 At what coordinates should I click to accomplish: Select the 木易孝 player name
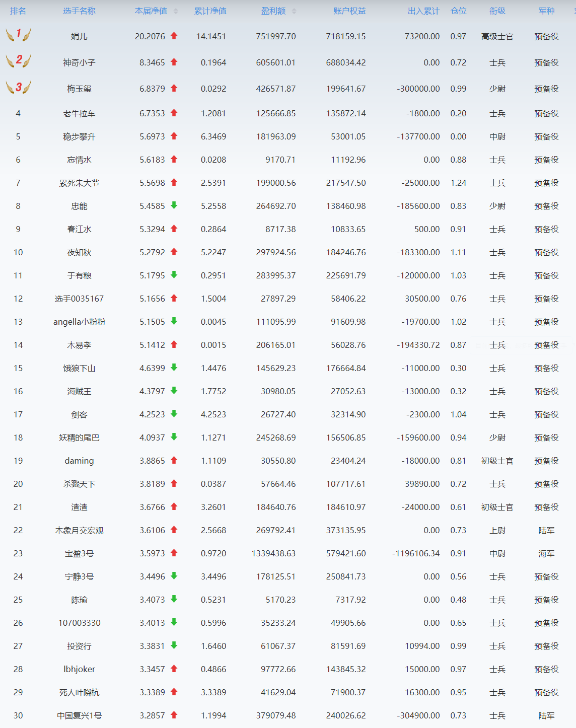(x=79, y=345)
